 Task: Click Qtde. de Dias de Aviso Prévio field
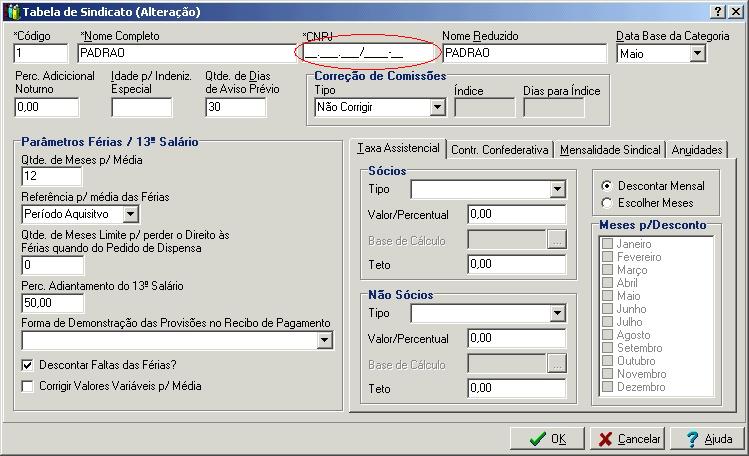coord(235,107)
